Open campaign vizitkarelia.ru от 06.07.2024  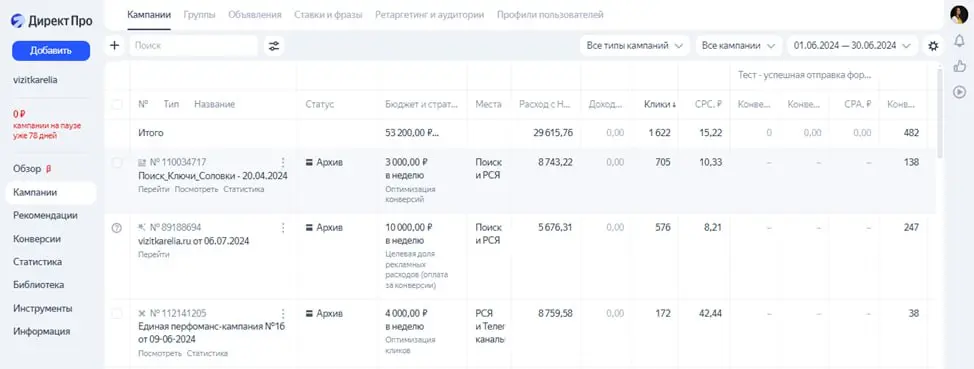[x=194, y=241]
